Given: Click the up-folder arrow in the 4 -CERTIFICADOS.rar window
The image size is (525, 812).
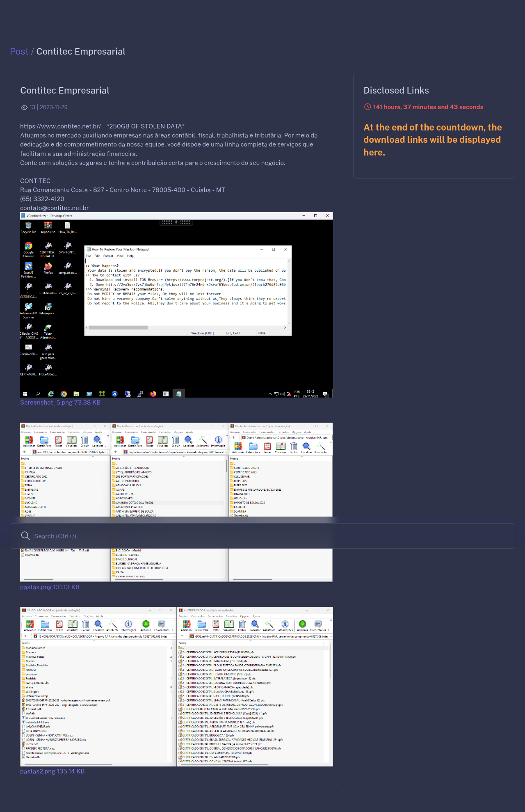Looking at the screenshot, I should coord(182,636).
